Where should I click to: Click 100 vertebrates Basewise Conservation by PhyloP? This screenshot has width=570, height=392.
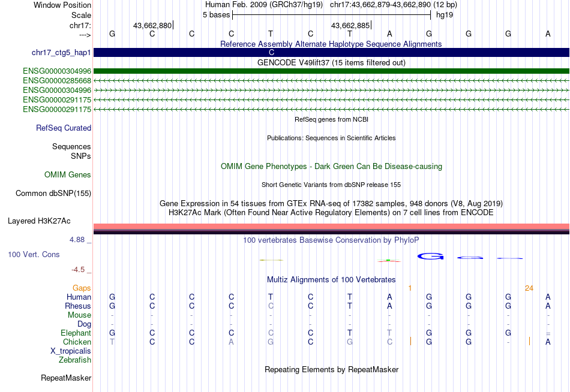tap(331, 240)
